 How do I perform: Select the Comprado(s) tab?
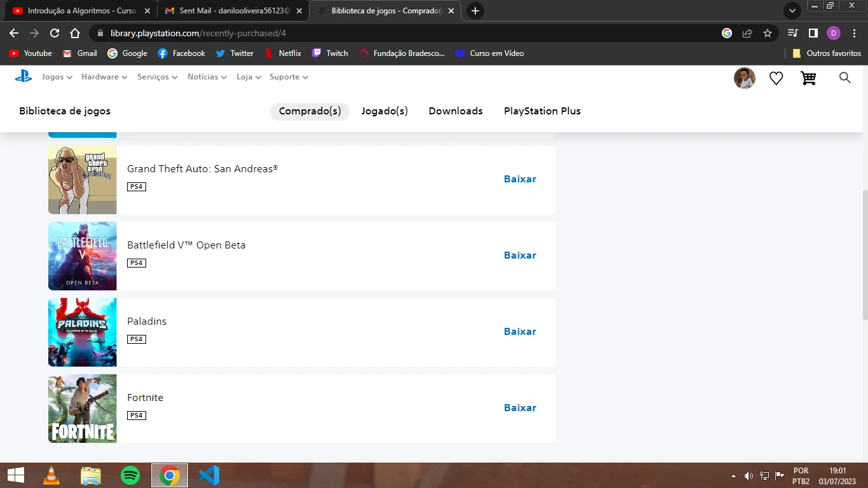(310, 111)
